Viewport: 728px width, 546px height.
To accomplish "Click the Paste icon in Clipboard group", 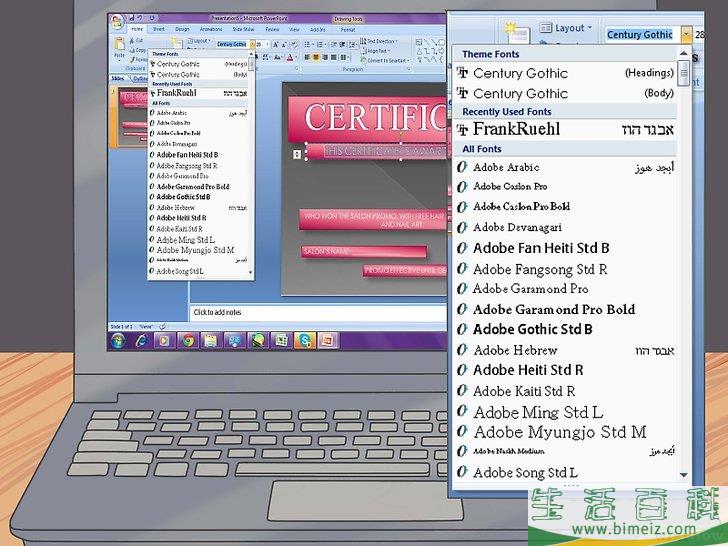I will pyautogui.click(x=120, y=44).
